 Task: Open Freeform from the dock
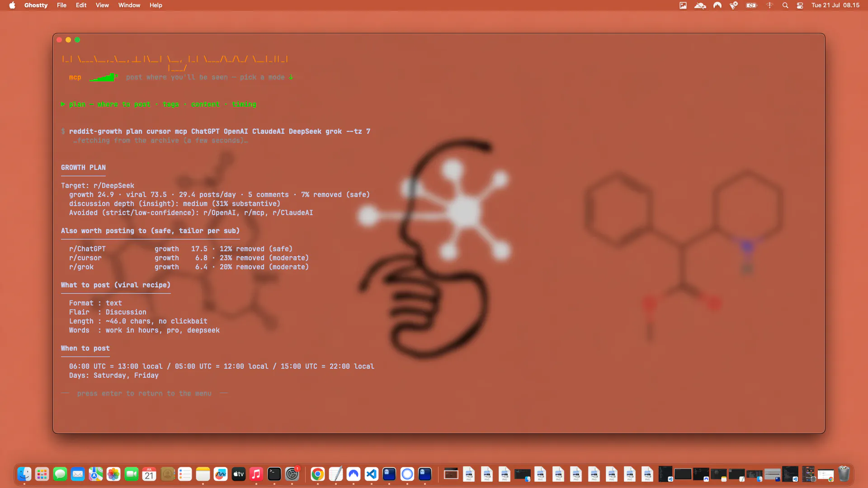[x=221, y=474]
